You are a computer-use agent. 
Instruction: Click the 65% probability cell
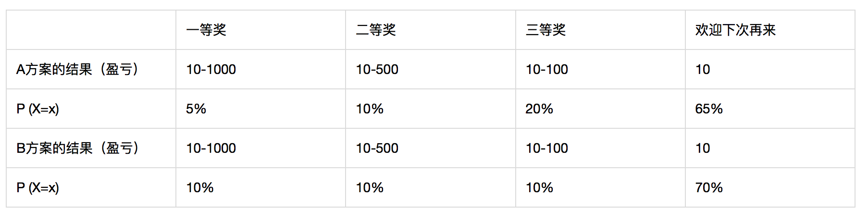coord(709,109)
